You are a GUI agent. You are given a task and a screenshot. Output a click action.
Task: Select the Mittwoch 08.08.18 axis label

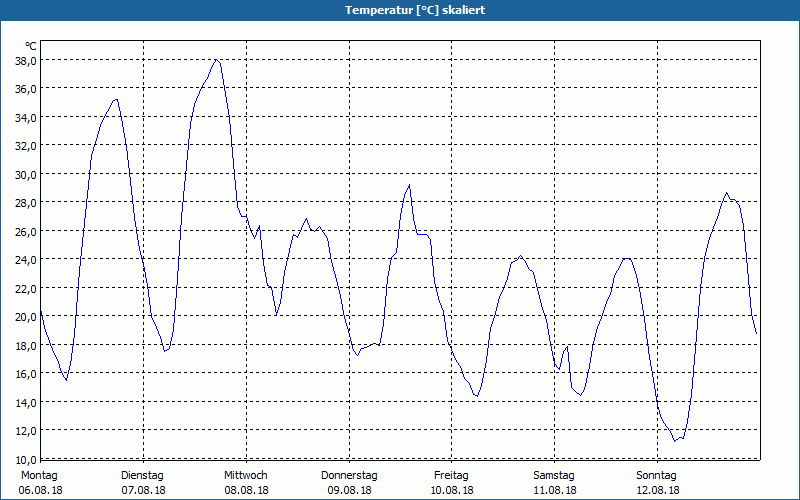pos(246,483)
